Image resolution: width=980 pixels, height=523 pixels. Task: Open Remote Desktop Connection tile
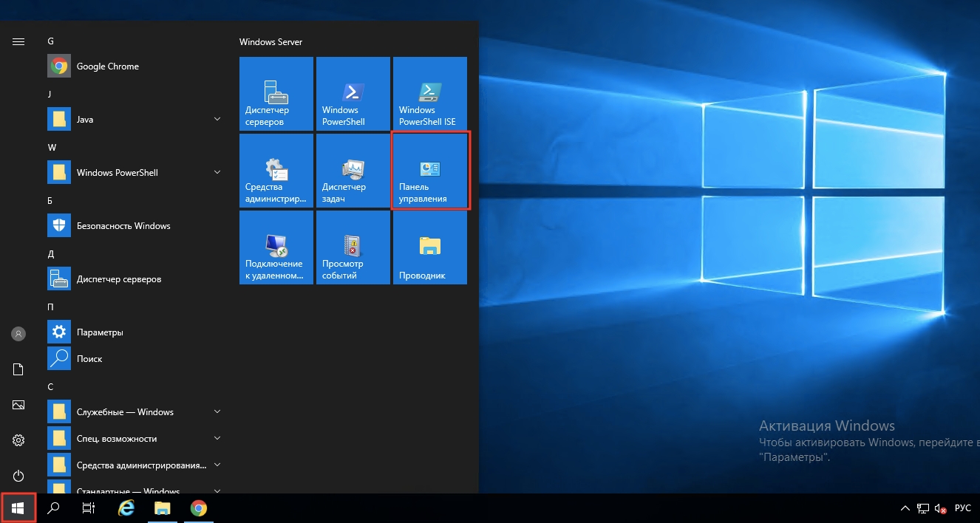(276, 247)
